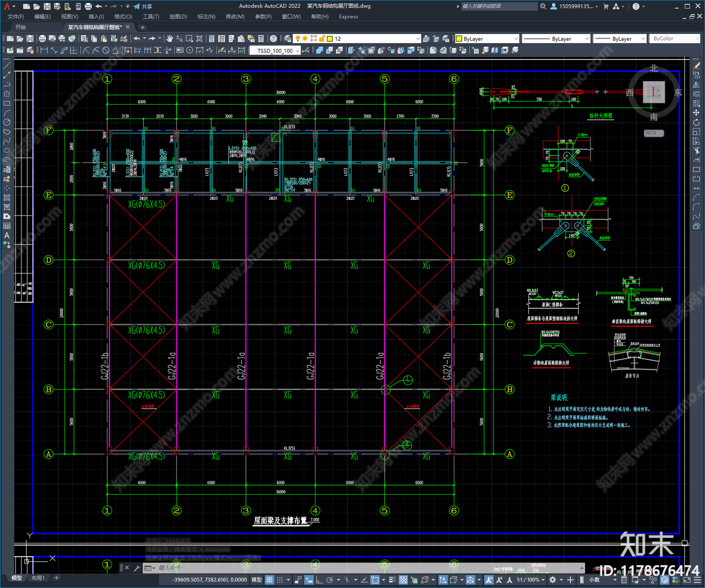Viewport: 705px width, 588px height.
Task: Click the Plot printer icon in standard toolbar
Action: 42,39
